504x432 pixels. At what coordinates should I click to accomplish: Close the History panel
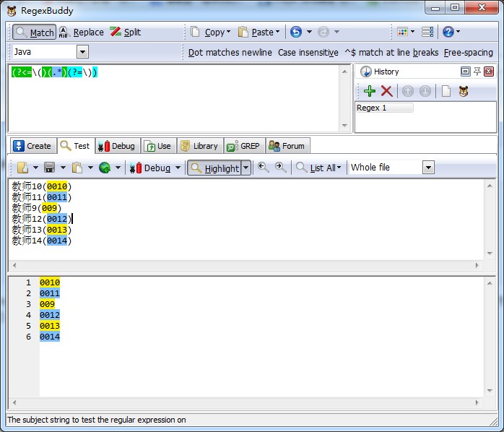[489, 72]
